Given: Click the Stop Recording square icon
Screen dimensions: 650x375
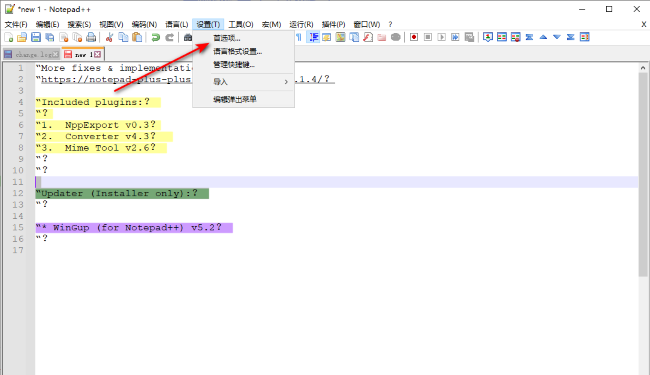Looking at the screenshot, I should (428, 37).
